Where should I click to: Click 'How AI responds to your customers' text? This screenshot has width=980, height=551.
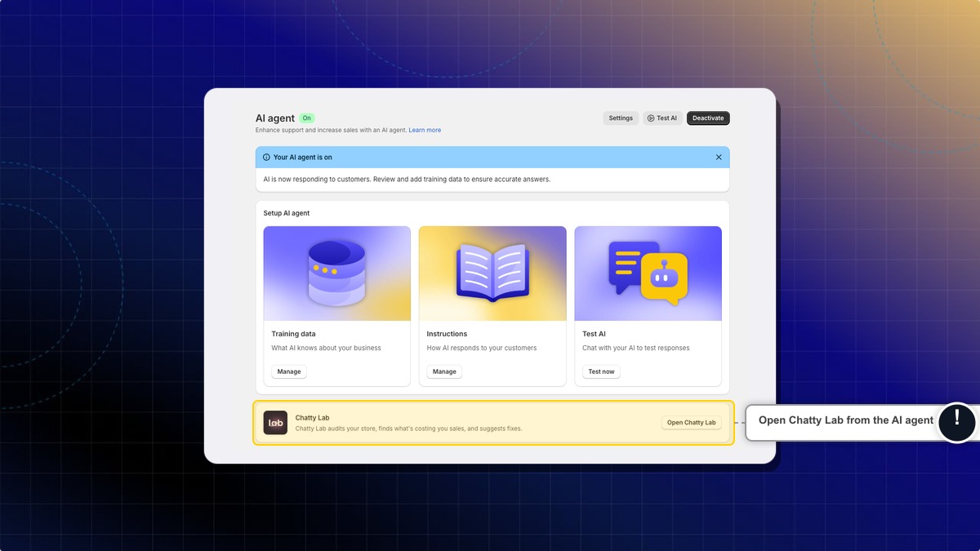click(x=482, y=348)
